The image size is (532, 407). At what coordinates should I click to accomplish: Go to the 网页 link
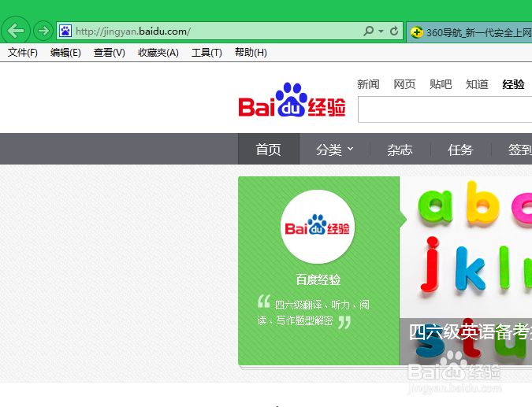[404, 84]
